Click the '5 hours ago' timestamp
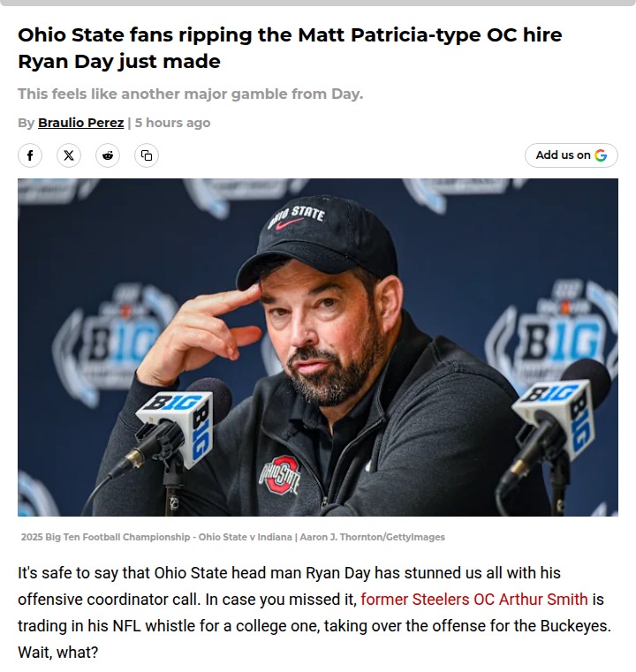The image size is (636, 672). click(x=172, y=123)
